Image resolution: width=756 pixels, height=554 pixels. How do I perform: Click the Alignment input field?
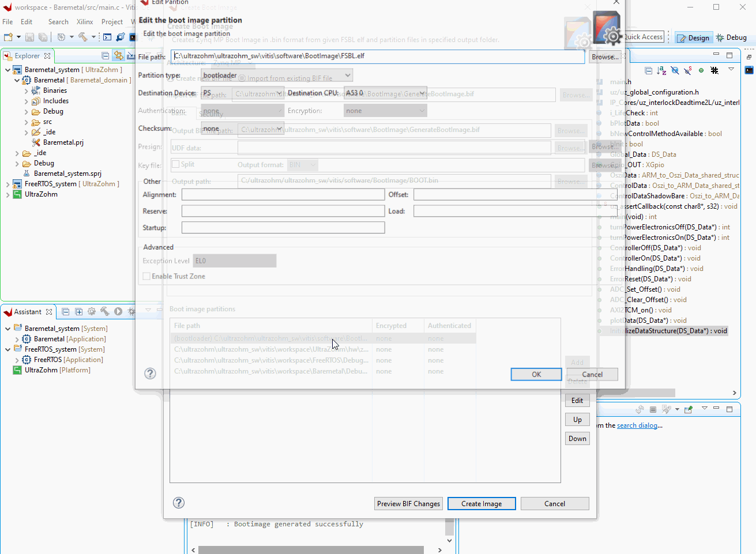(283, 195)
